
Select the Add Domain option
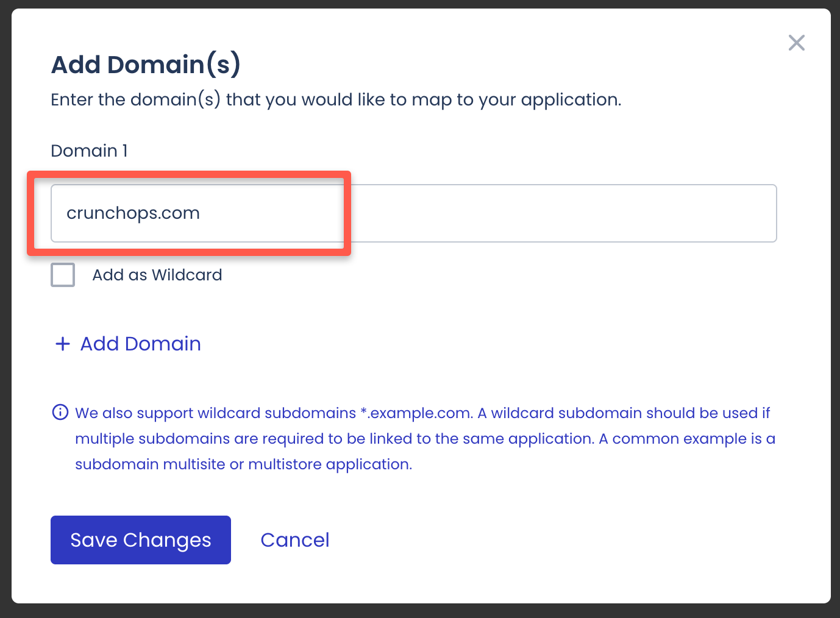140,344
